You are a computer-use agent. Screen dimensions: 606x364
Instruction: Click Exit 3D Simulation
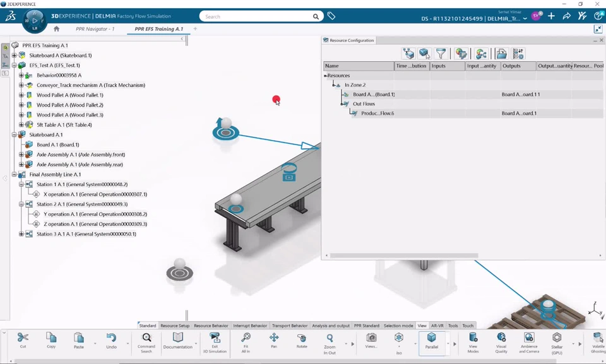click(x=215, y=342)
